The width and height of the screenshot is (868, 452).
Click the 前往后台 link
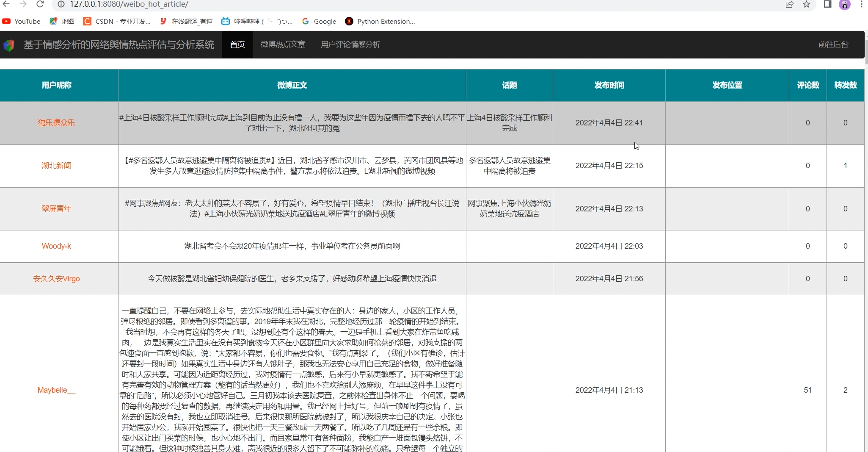tap(833, 44)
